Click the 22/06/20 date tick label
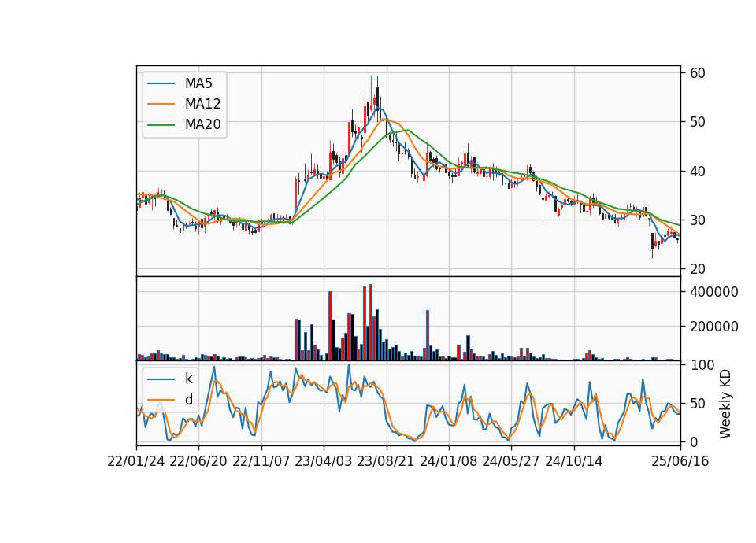The image size is (756, 543). [x=198, y=461]
